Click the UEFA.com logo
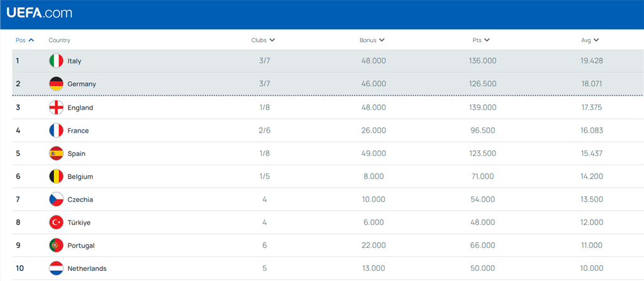 pyautogui.click(x=40, y=13)
